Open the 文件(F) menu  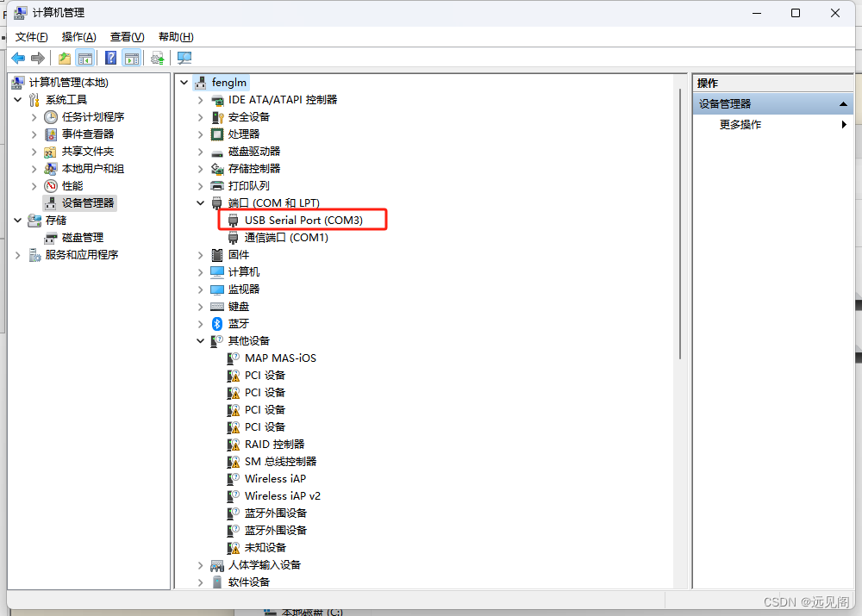(x=31, y=37)
